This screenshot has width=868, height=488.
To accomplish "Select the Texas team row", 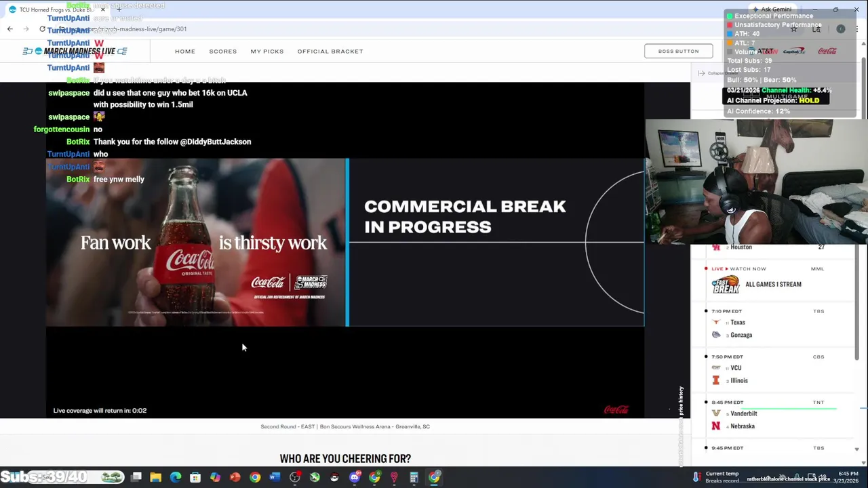I will coord(737,323).
